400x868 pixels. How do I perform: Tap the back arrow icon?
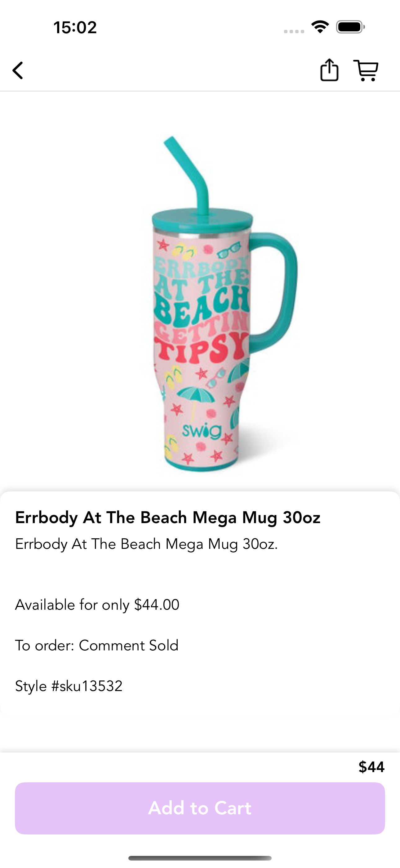[18, 70]
